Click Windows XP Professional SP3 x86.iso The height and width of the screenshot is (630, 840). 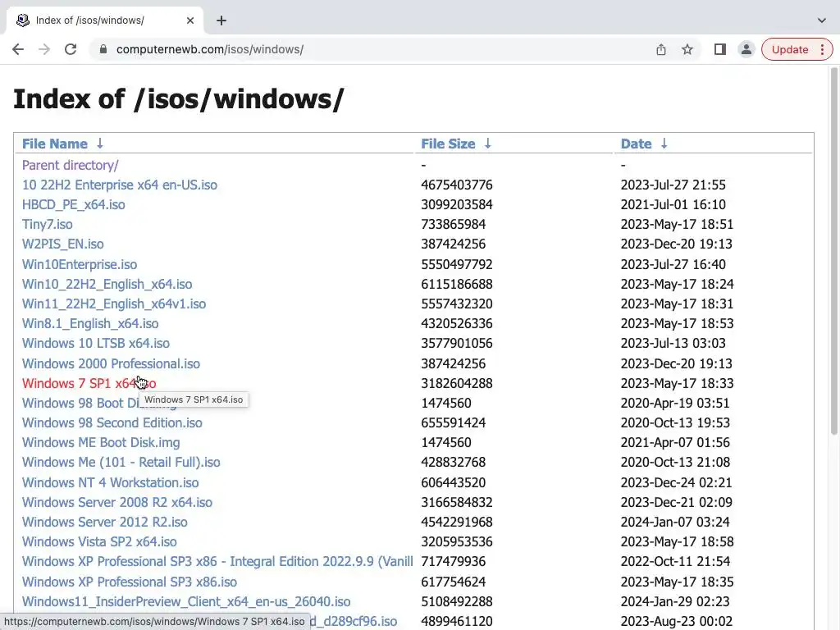pos(129,582)
